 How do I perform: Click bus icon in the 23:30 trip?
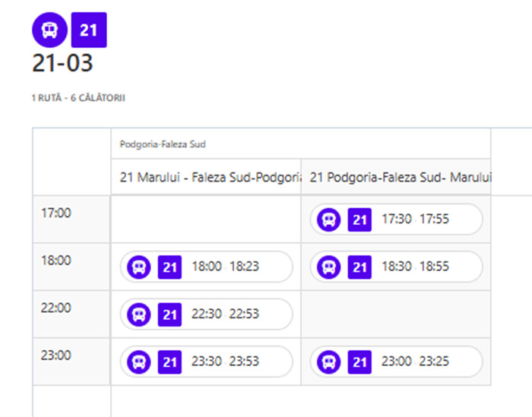click(x=139, y=362)
